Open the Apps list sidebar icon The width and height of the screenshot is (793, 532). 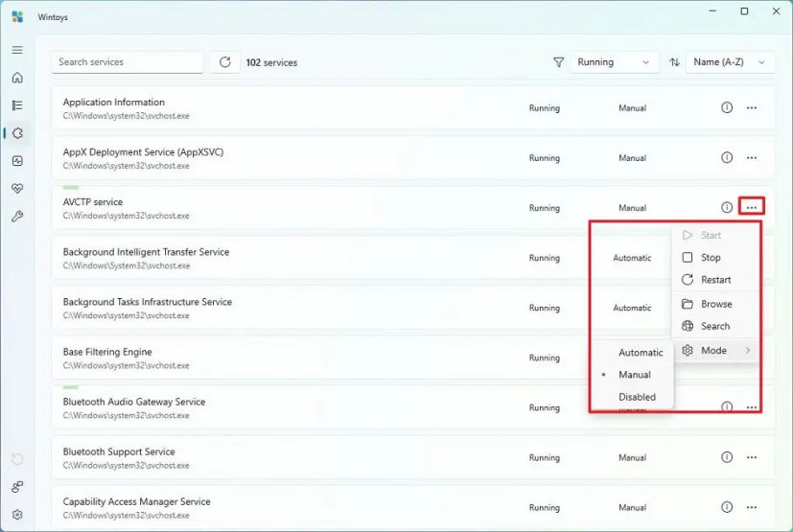pyautogui.click(x=17, y=105)
